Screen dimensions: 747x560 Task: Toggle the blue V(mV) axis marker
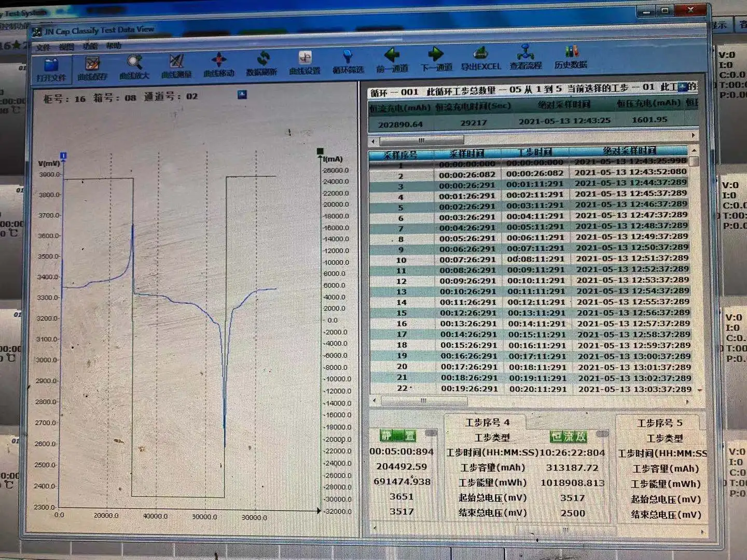pos(63,156)
